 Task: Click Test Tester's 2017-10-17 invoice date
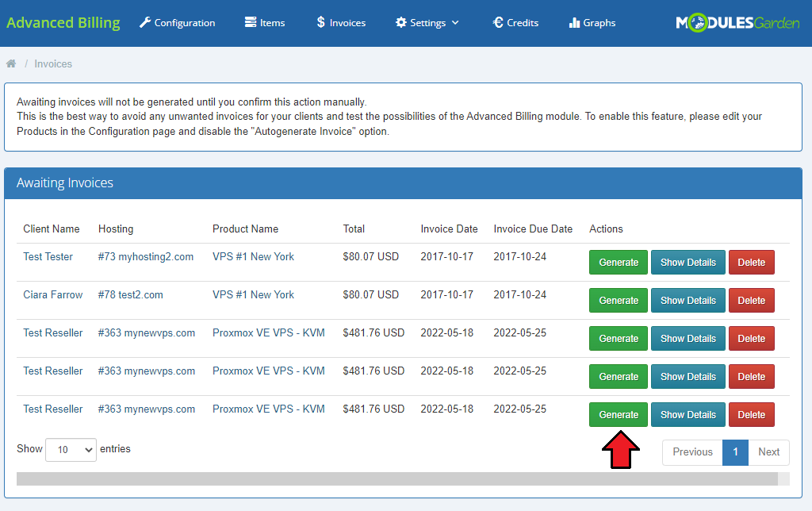pyautogui.click(x=447, y=256)
